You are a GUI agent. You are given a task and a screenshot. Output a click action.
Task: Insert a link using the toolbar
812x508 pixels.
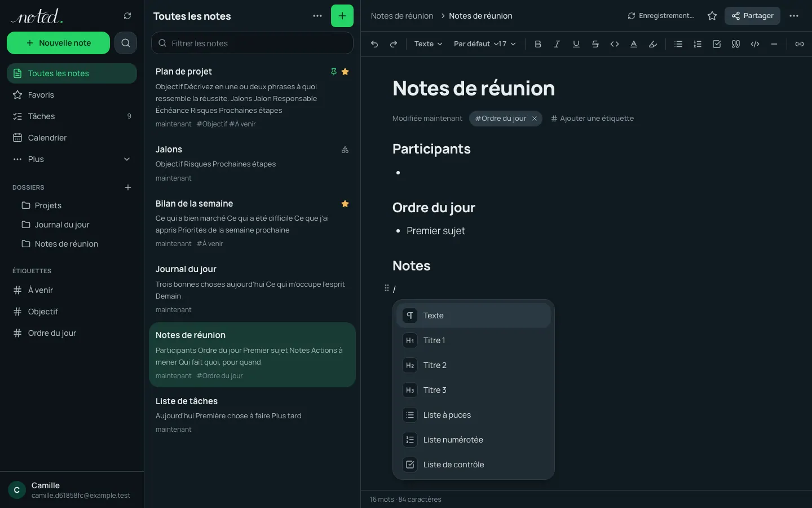point(800,44)
